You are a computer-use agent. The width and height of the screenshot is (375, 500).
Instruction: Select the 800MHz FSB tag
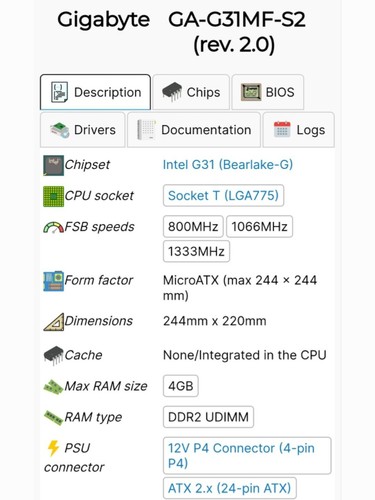[x=193, y=227]
